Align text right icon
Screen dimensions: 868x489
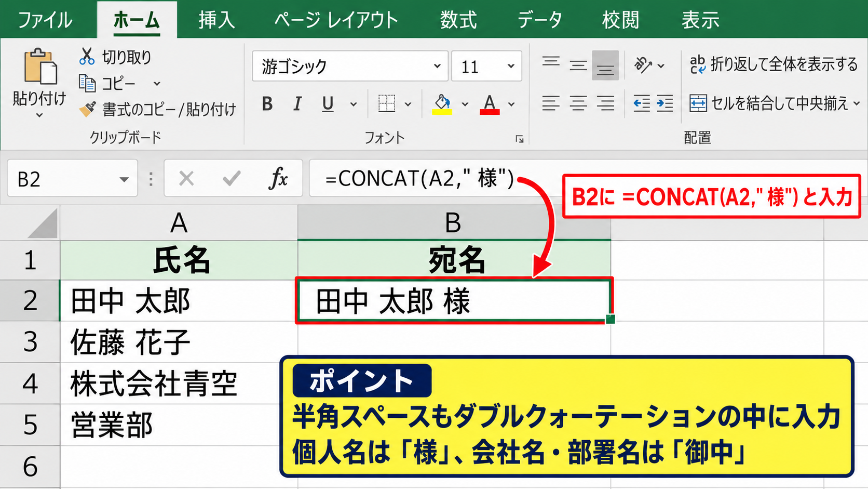(605, 103)
